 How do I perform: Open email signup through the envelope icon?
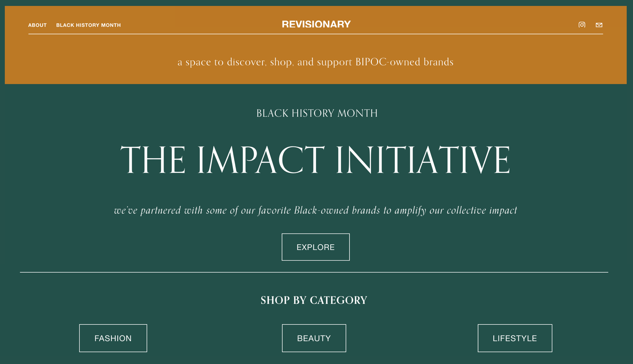(599, 25)
